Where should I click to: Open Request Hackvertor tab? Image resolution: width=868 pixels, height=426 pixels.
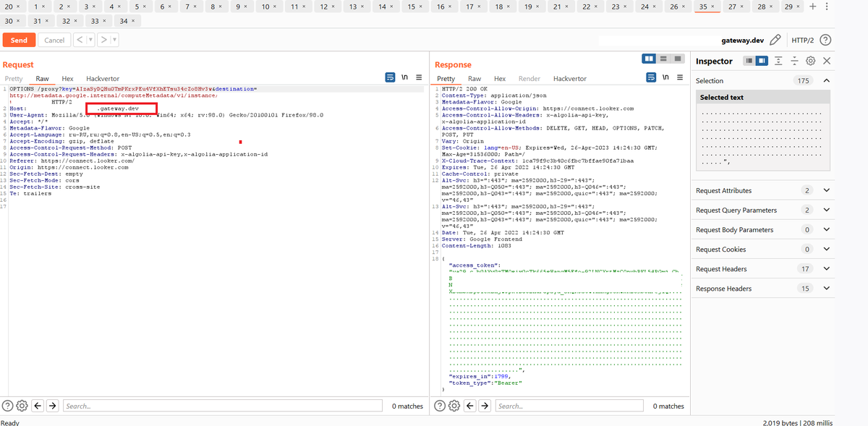coord(103,78)
